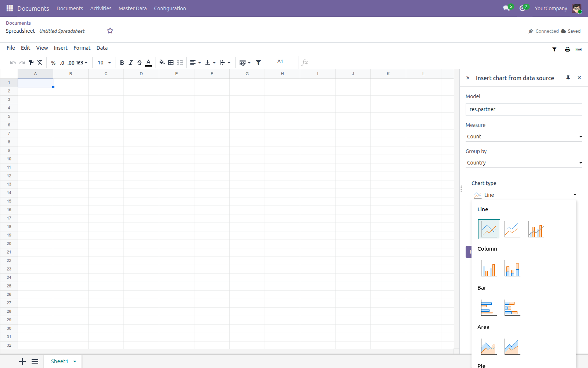Collapse the Chart type dropdown showing Line
Screen dimensions: 588x368
click(x=524, y=195)
